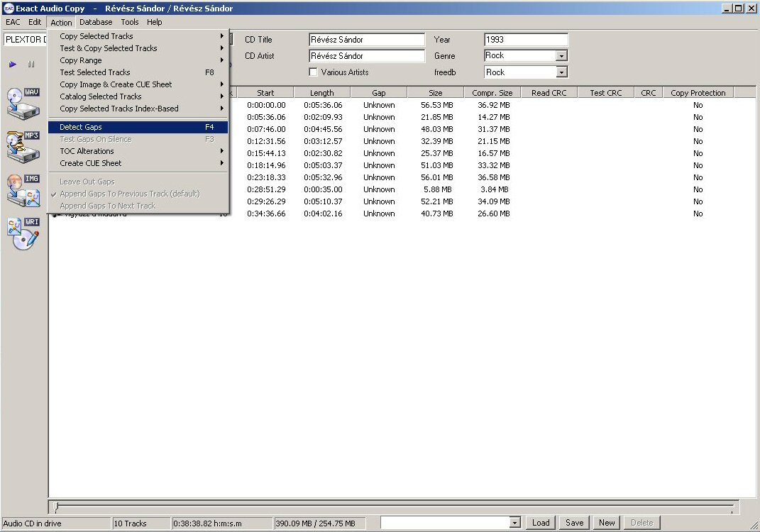
Task: Click the Save button
Action: tap(574, 523)
